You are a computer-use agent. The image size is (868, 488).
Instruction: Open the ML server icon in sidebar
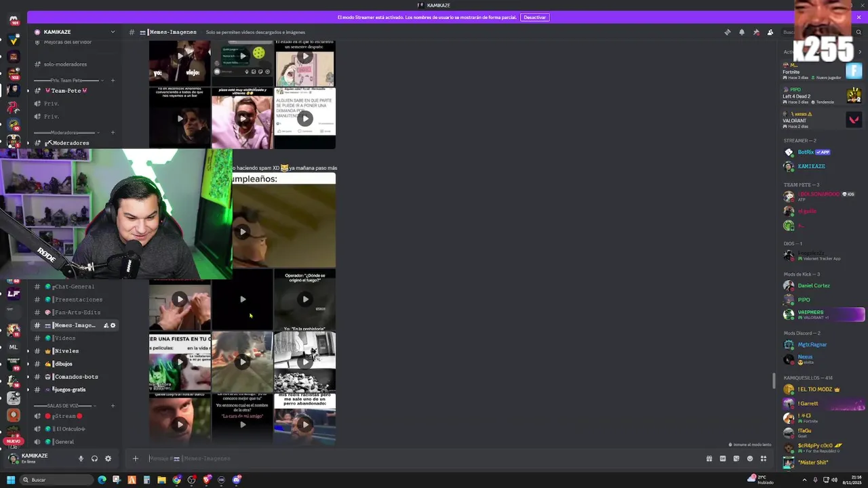click(13, 347)
